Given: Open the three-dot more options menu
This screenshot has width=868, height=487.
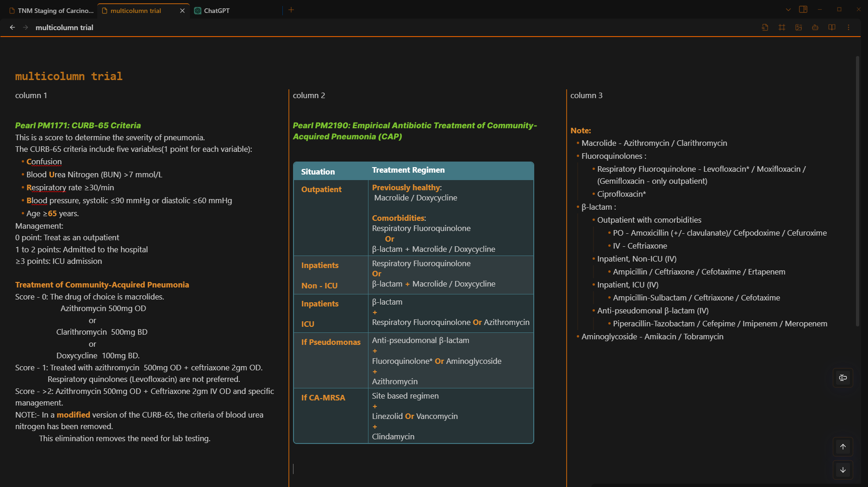Looking at the screenshot, I should pyautogui.click(x=849, y=27).
